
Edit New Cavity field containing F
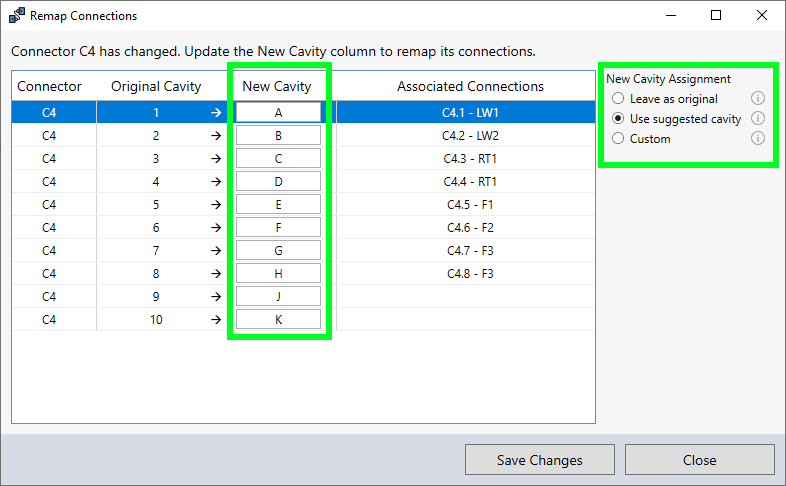pyautogui.click(x=278, y=227)
